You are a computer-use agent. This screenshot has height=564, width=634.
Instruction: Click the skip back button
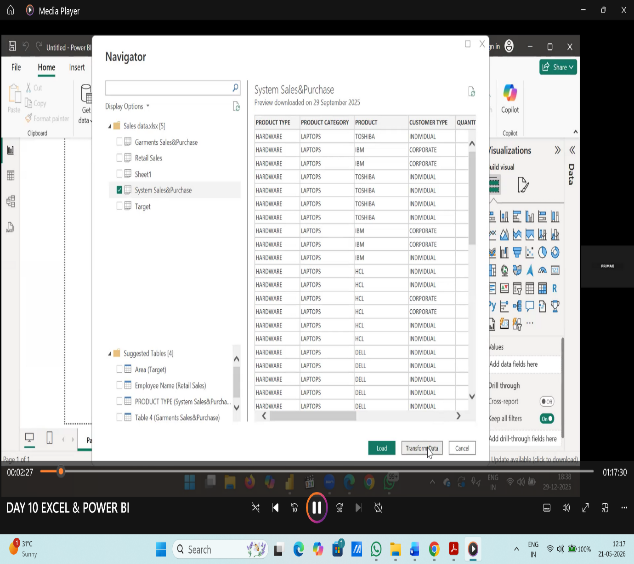pos(295,508)
